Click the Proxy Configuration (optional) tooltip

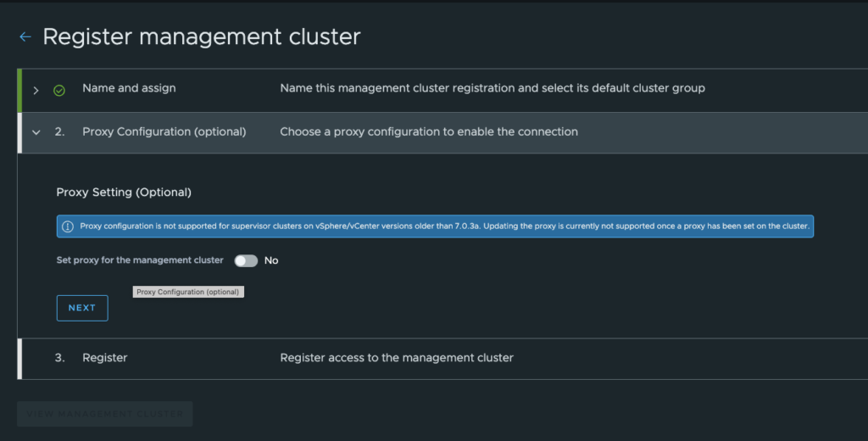click(188, 292)
